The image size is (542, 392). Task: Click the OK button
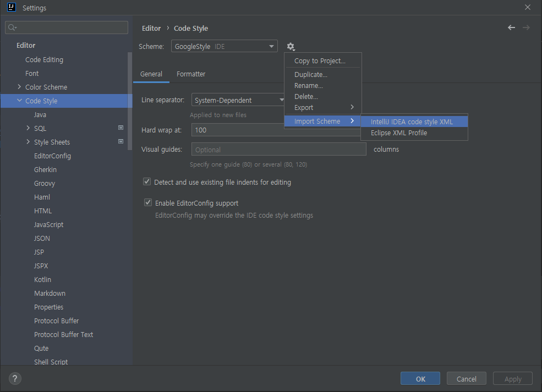click(x=420, y=379)
